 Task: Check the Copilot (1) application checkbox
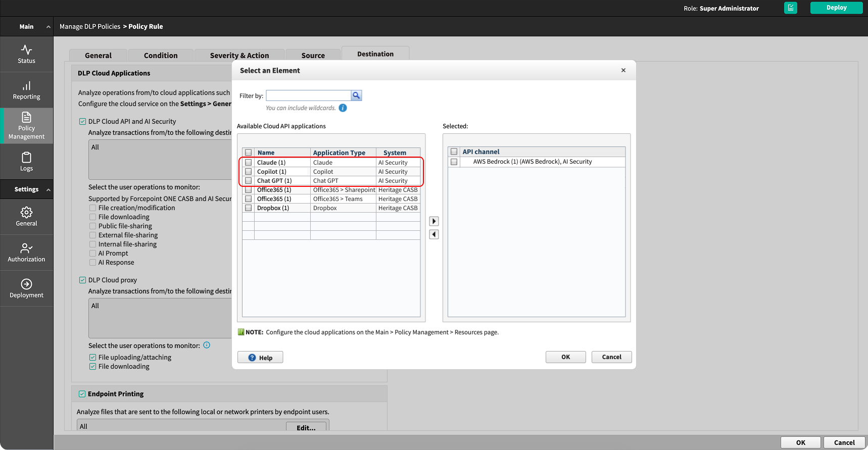[249, 172]
